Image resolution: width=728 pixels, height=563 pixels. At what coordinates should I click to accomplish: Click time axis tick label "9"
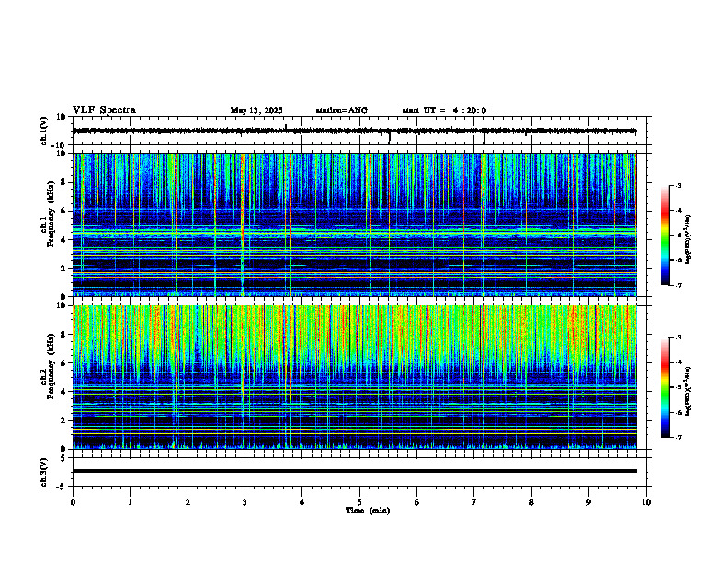click(x=588, y=502)
